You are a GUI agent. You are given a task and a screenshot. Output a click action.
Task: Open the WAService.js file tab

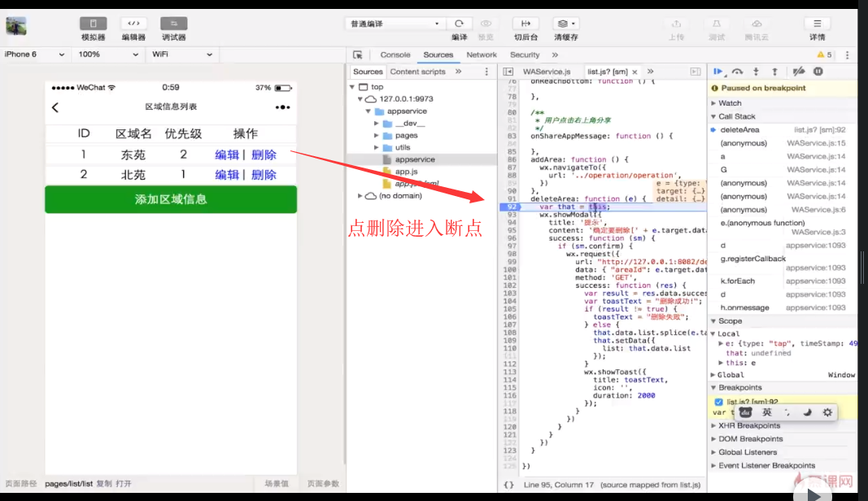[x=547, y=72]
